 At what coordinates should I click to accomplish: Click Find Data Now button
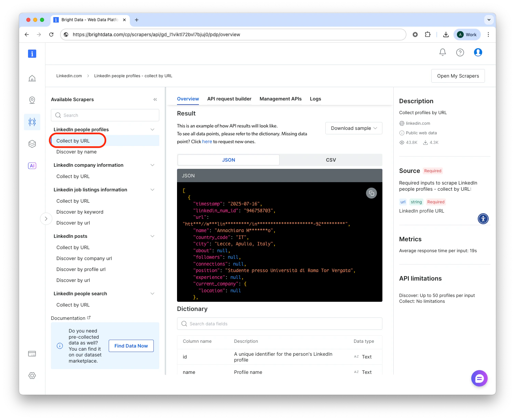(x=131, y=346)
